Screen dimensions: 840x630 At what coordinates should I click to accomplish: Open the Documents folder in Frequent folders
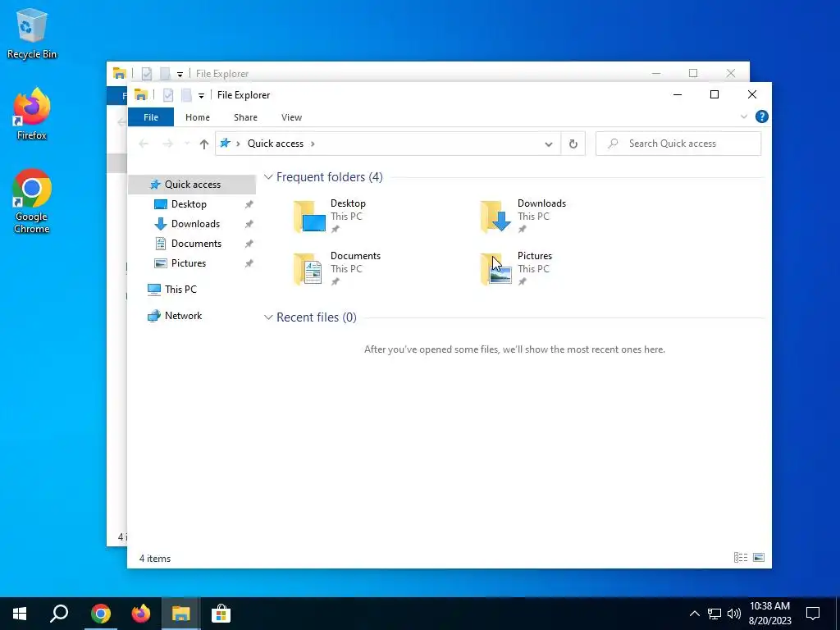pyautogui.click(x=337, y=268)
